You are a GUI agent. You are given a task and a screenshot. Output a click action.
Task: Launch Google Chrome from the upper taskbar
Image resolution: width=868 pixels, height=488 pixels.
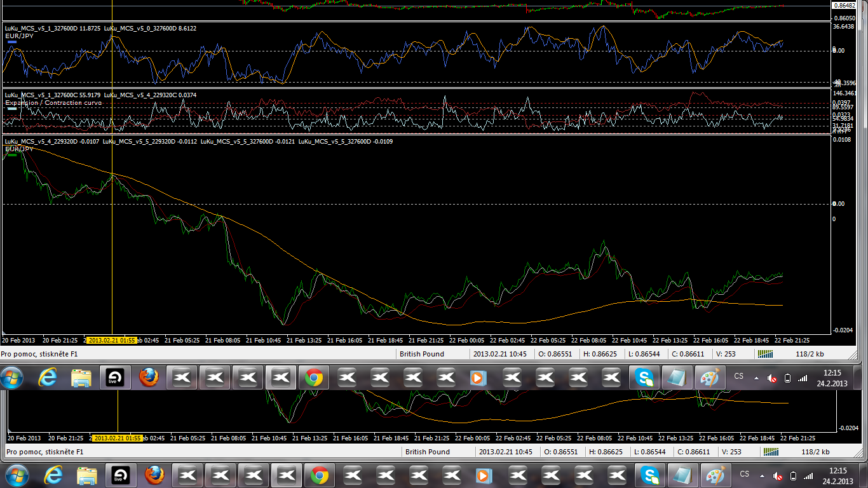pyautogui.click(x=313, y=377)
